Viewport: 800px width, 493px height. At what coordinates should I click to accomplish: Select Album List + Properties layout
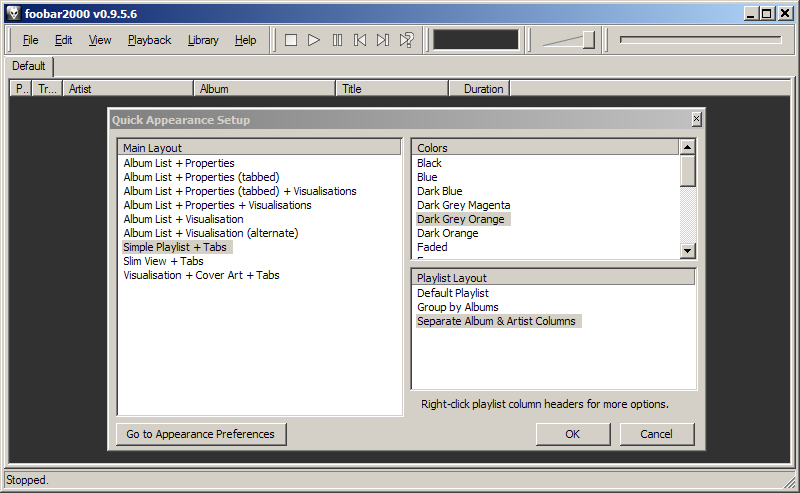coord(179,163)
